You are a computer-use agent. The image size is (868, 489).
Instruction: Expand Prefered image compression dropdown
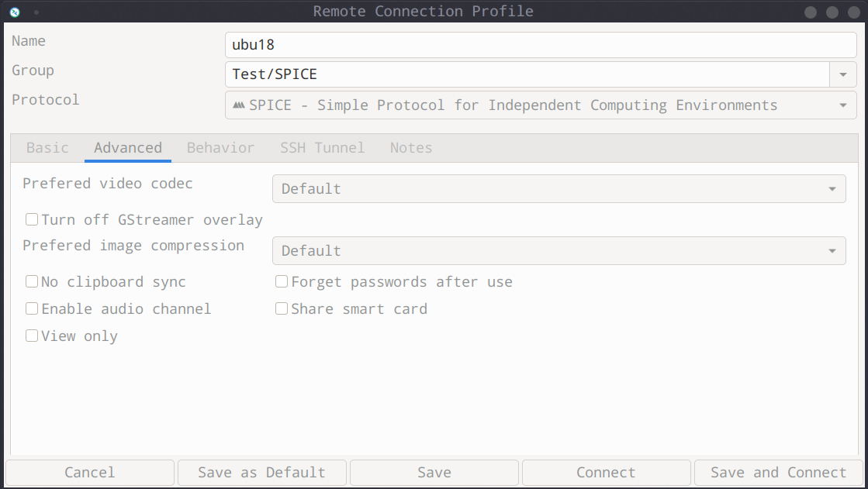click(x=558, y=251)
